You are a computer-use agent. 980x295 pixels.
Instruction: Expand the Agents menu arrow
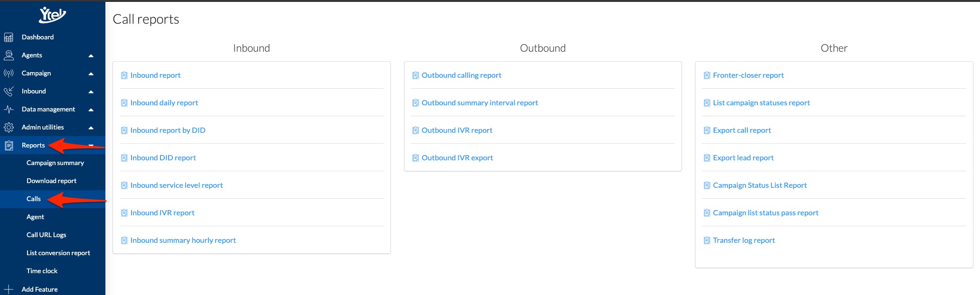(x=91, y=55)
